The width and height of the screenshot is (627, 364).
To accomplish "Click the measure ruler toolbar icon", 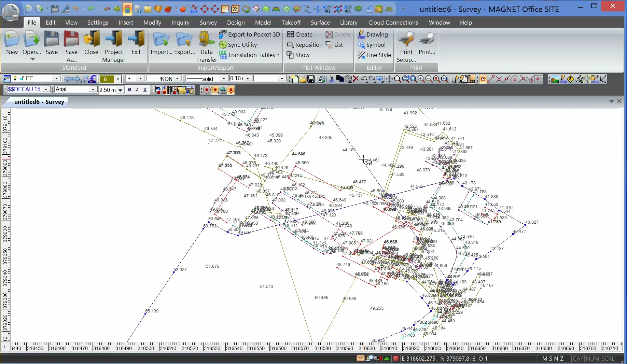I will 471,79.
